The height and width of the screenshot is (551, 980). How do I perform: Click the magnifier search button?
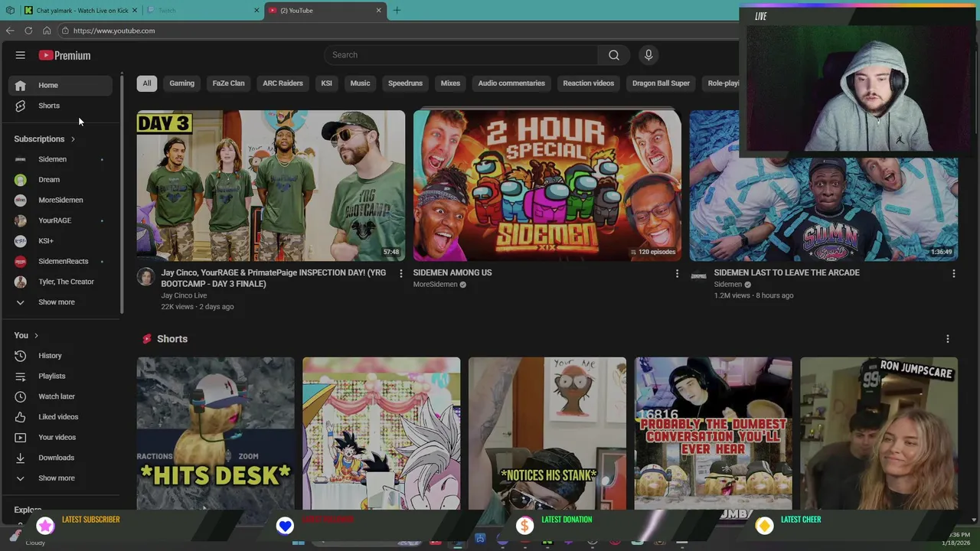[x=613, y=55]
